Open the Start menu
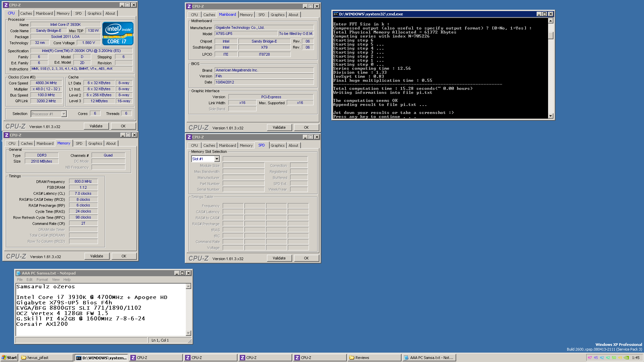 (9, 358)
